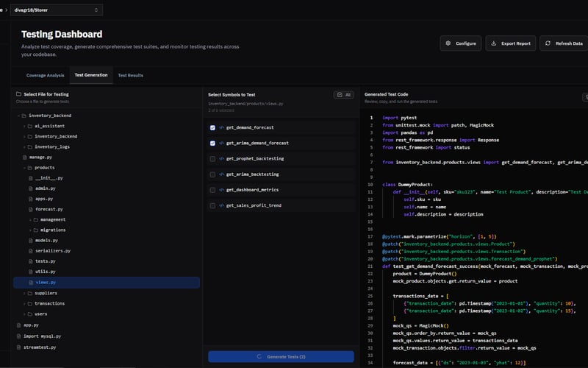The width and height of the screenshot is (588, 368).
Task: Select the Test Generation tab
Action: coord(91,75)
